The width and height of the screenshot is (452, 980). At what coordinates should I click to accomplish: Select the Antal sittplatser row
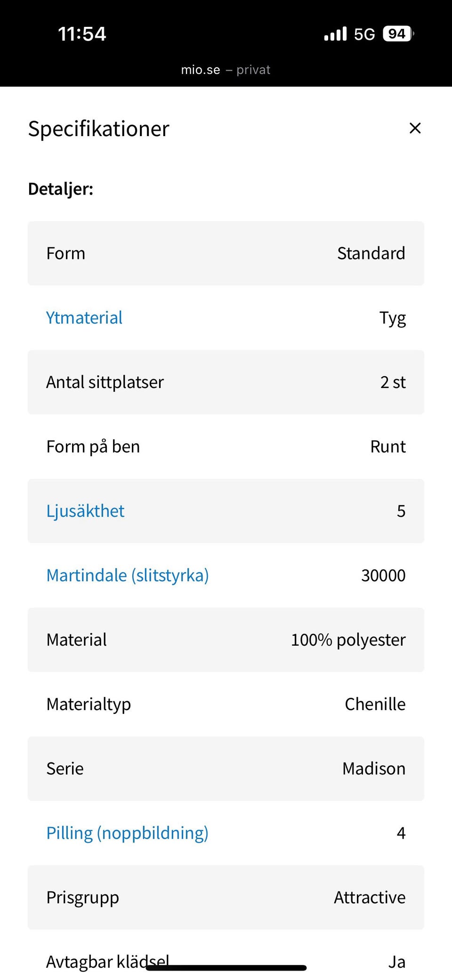click(226, 382)
